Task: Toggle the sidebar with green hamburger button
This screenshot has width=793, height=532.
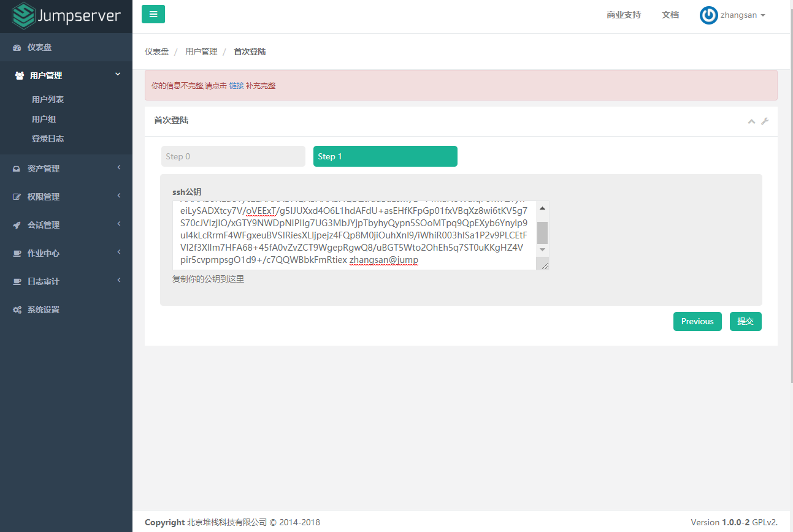Action: pos(153,13)
